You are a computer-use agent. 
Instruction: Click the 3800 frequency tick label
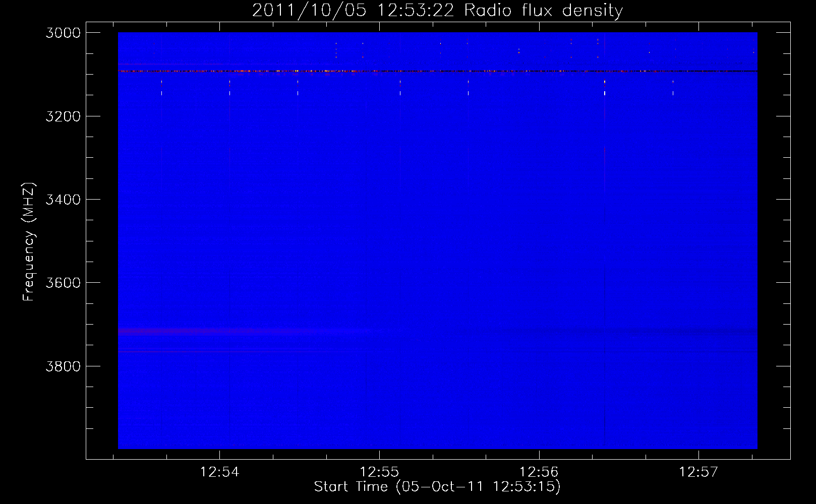pos(63,366)
